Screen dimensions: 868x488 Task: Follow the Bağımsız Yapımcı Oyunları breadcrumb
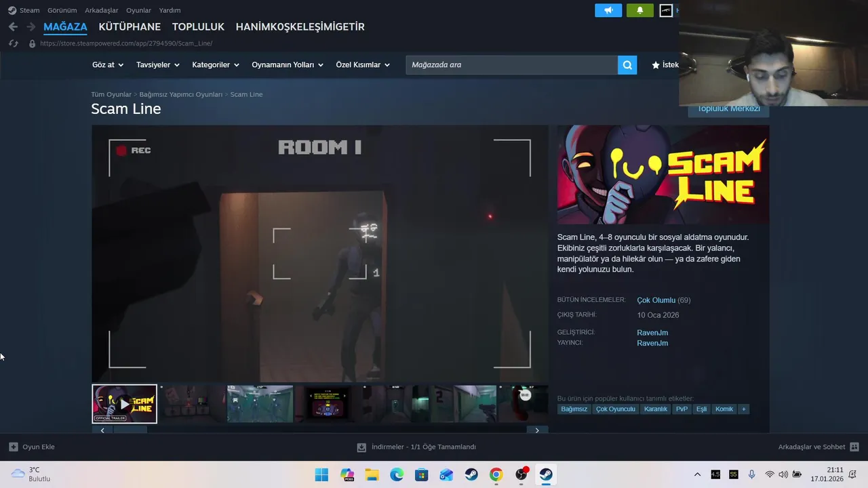[x=181, y=94]
